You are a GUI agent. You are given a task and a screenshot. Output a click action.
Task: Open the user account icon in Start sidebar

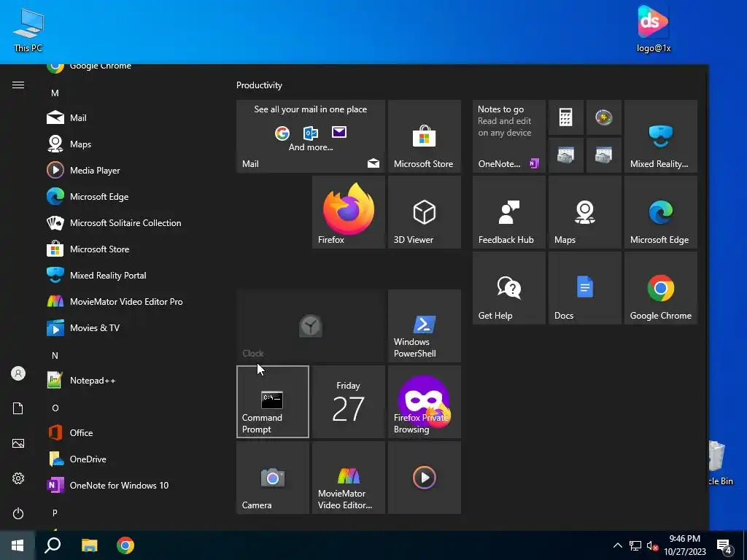tap(18, 373)
